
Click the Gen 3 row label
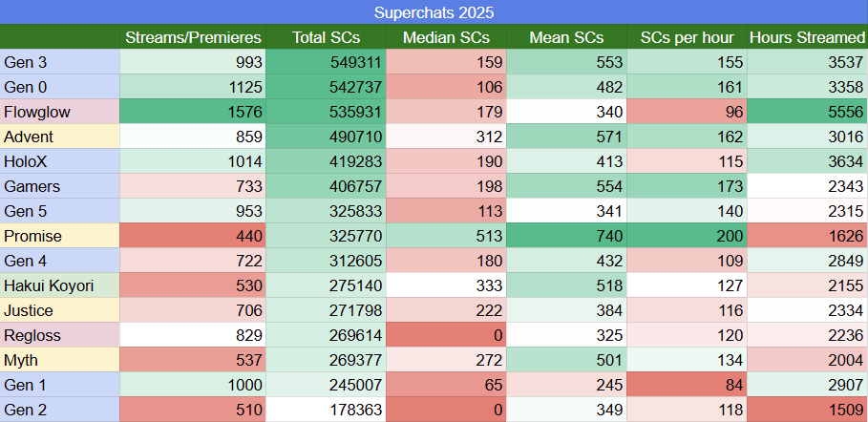click(60, 62)
